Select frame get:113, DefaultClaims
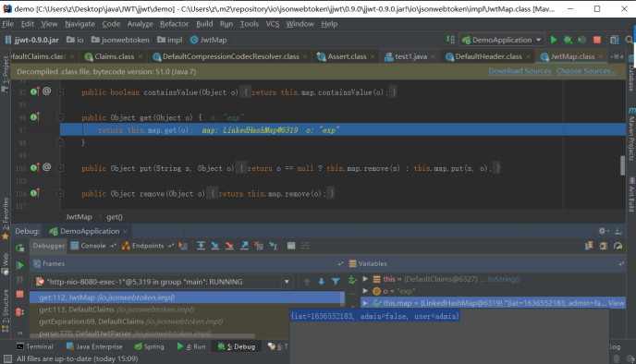Image resolution: width=636 pixels, height=364 pixels. coord(187,309)
